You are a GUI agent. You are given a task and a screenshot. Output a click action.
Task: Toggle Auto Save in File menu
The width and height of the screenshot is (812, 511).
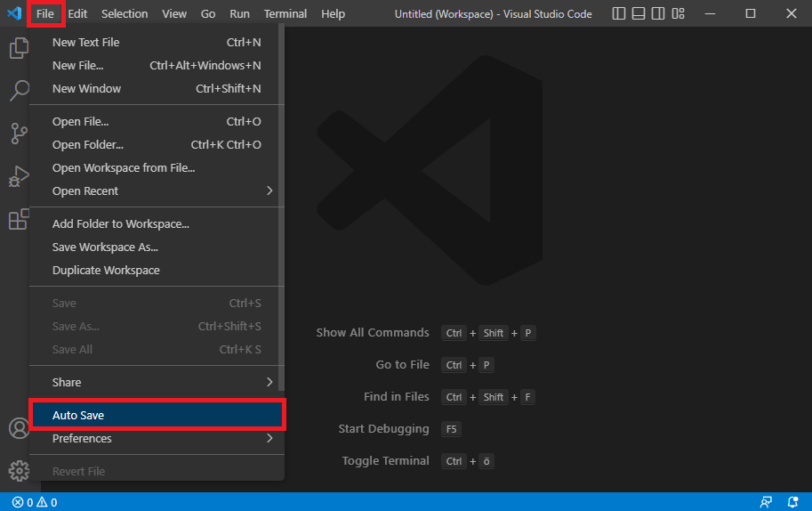(x=157, y=415)
